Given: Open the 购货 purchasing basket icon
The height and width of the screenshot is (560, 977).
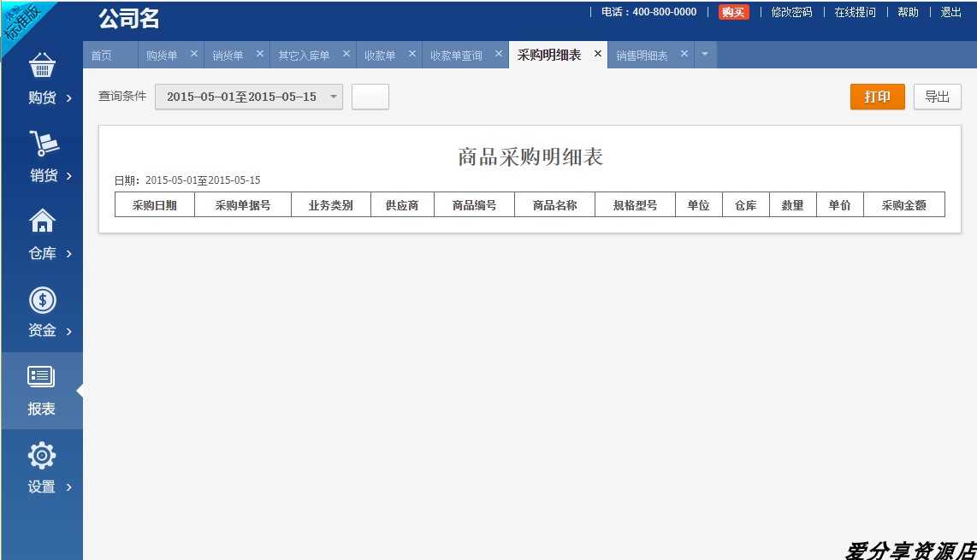Looking at the screenshot, I should pos(42,66).
